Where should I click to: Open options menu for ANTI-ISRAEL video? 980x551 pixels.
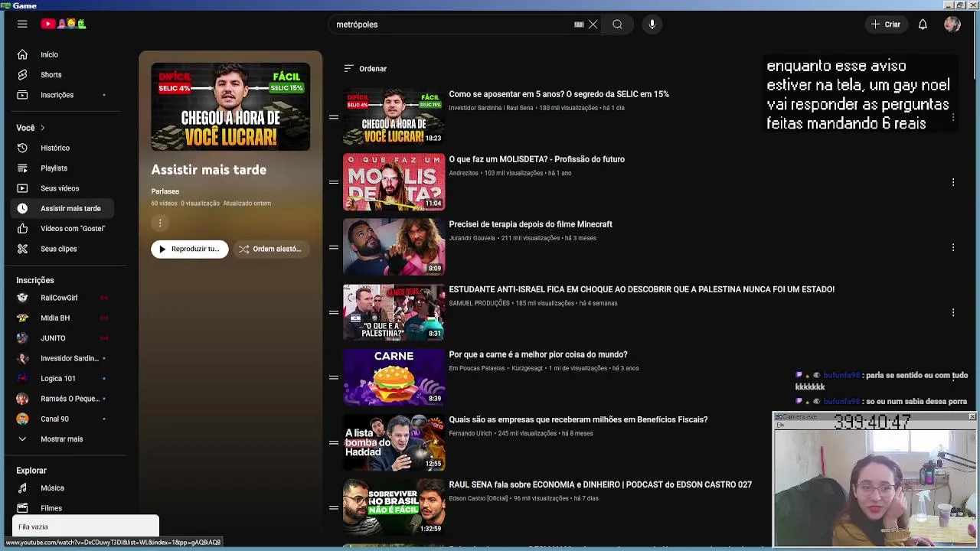pos(953,312)
